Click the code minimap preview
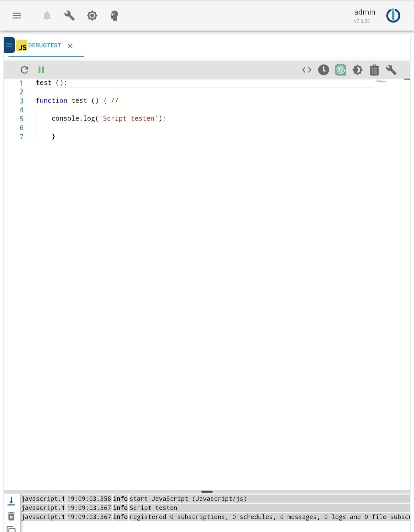 (381, 81)
